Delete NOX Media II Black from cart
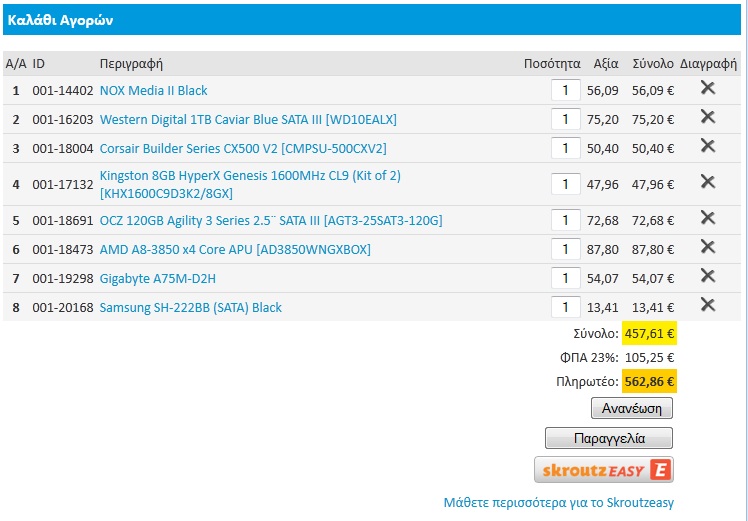 tap(707, 87)
